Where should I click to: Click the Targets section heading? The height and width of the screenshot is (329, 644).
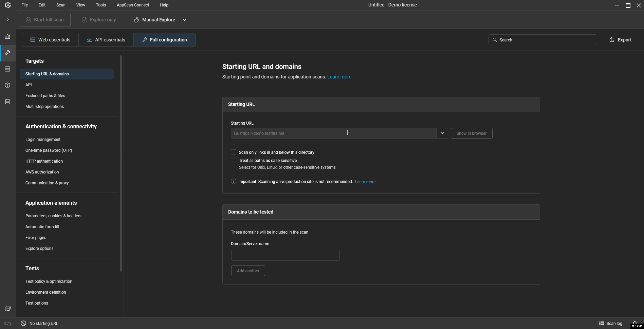click(35, 61)
